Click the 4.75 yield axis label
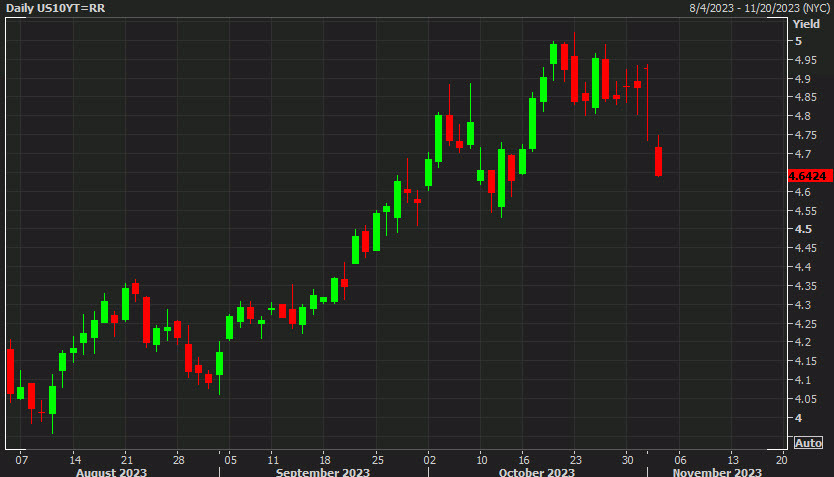 click(x=805, y=135)
